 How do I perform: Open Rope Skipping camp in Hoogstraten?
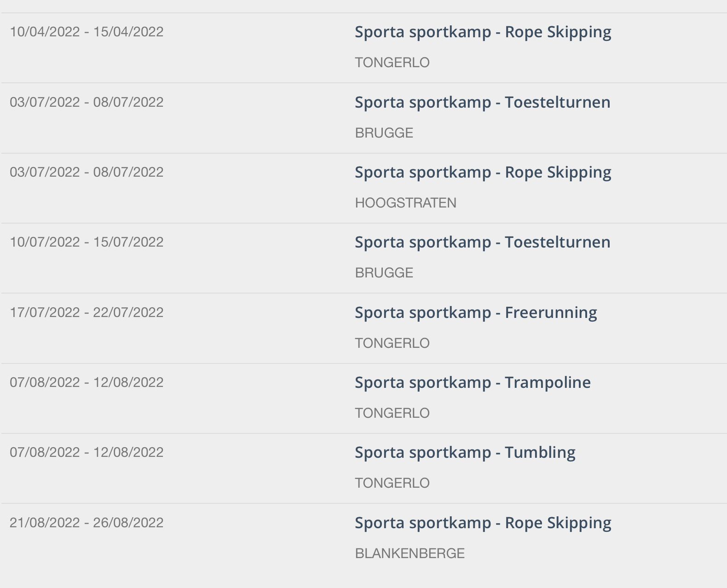[483, 173]
